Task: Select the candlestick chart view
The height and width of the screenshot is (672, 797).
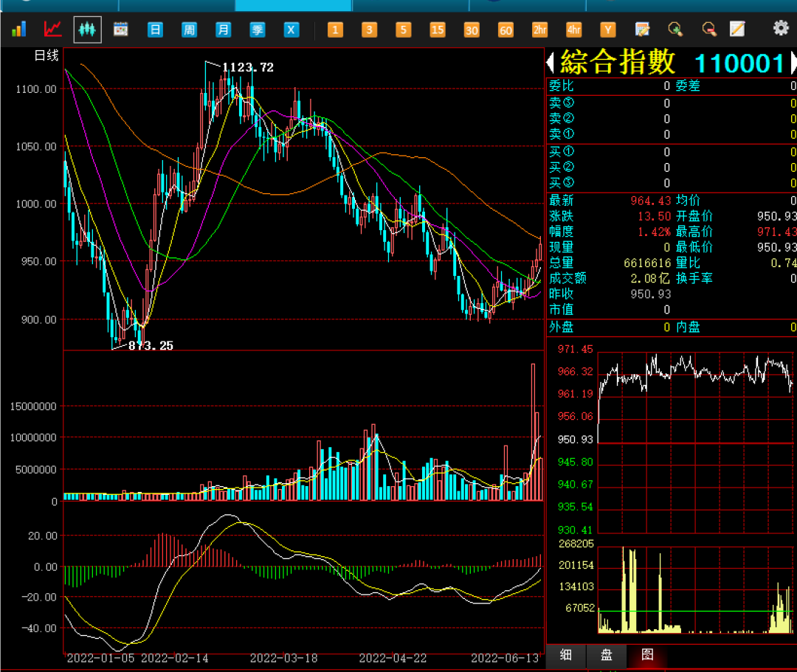Action: click(87, 30)
